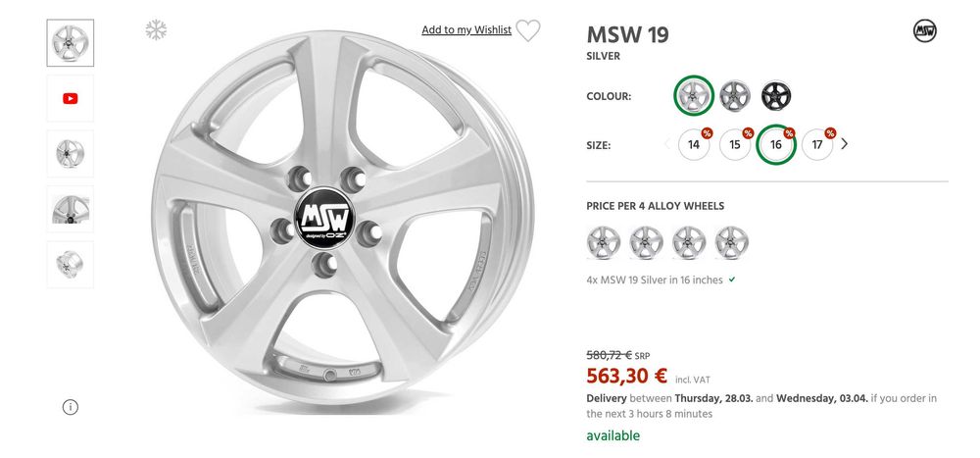Select size 14 inches
This screenshot has width=980, height=458.
pyautogui.click(x=694, y=144)
